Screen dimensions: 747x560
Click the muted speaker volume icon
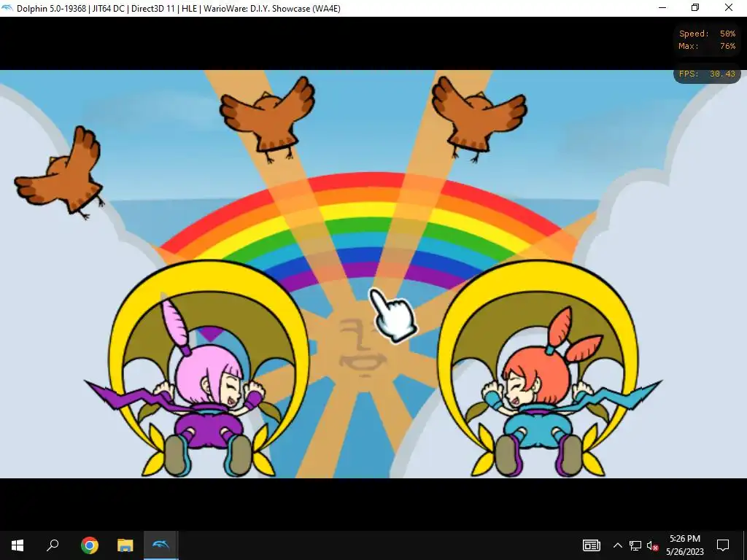pos(653,545)
